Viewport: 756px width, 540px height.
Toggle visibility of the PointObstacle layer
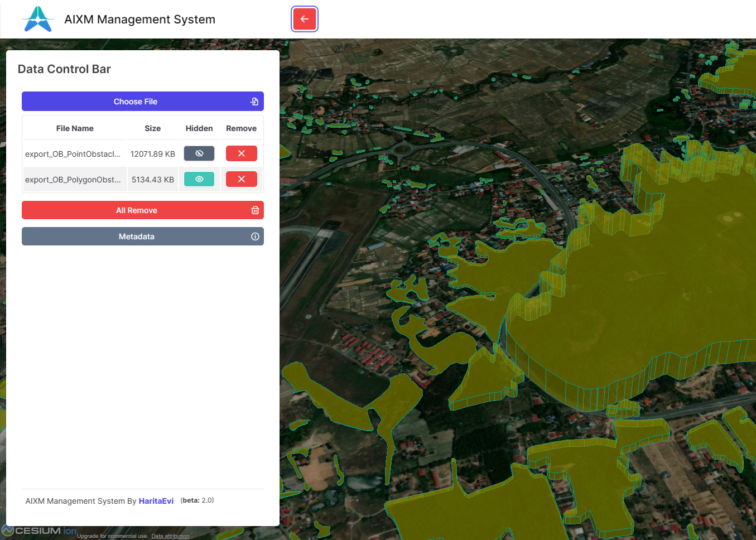199,153
